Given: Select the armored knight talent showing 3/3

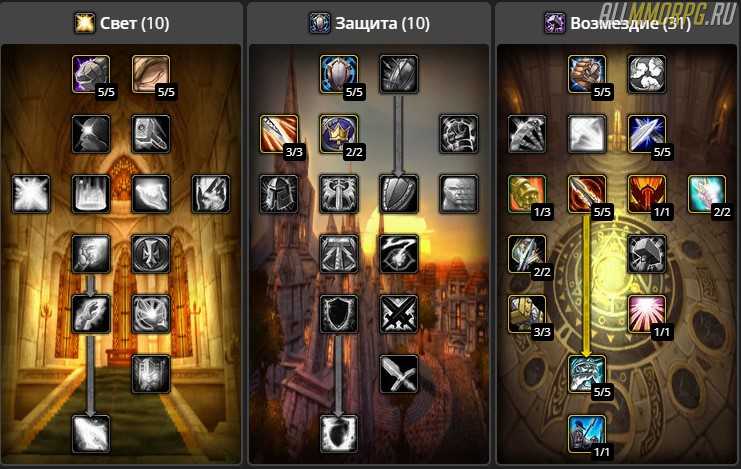Looking at the screenshot, I should point(527,314).
